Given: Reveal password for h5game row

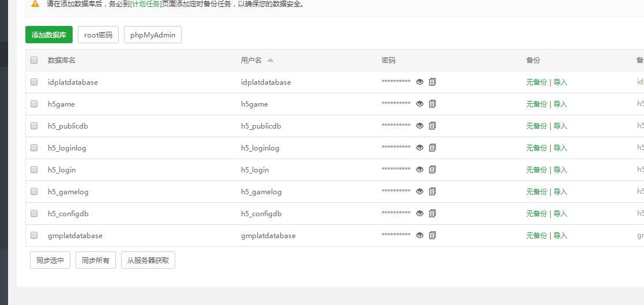Looking at the screenshot, I should click(419, 104).
